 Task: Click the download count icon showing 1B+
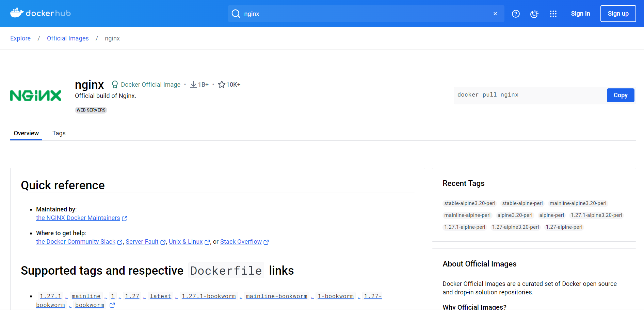193,84
